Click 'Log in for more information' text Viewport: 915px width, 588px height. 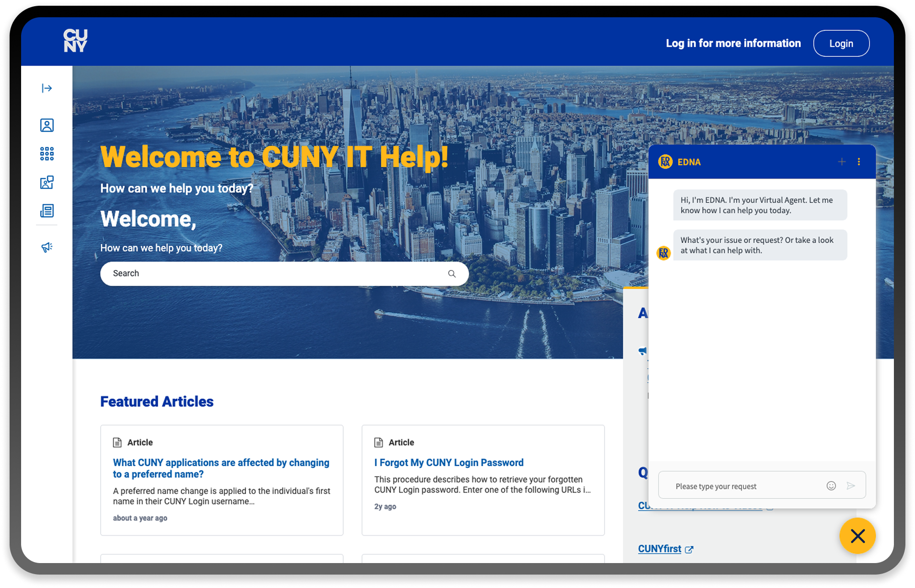coord(733,43)
